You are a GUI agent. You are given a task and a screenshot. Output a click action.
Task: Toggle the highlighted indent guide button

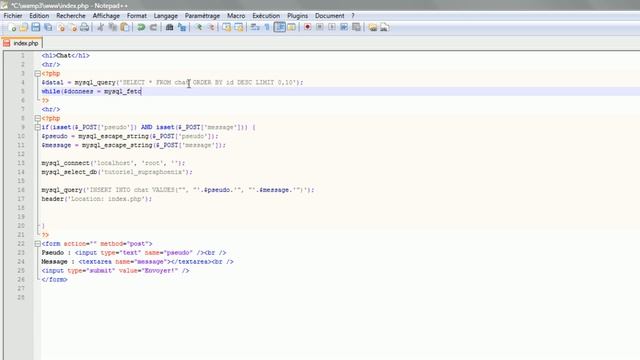click(280, 27)
